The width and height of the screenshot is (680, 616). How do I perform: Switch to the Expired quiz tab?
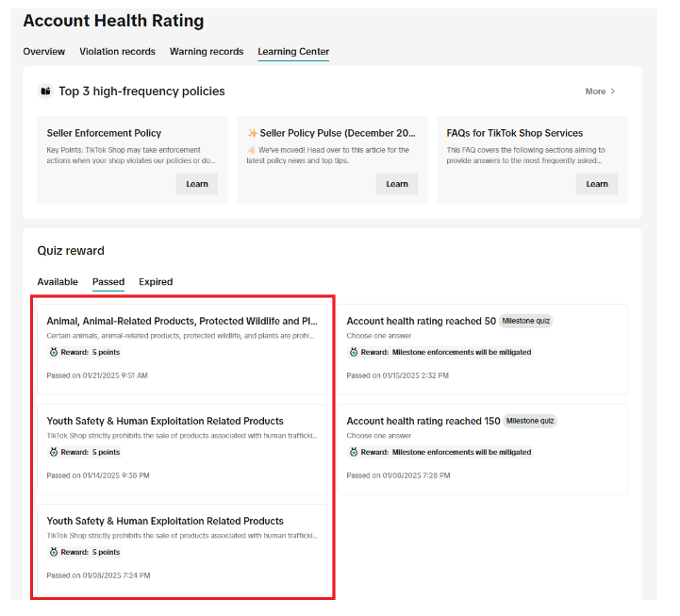pyautogui.click(x=156, y=282)
